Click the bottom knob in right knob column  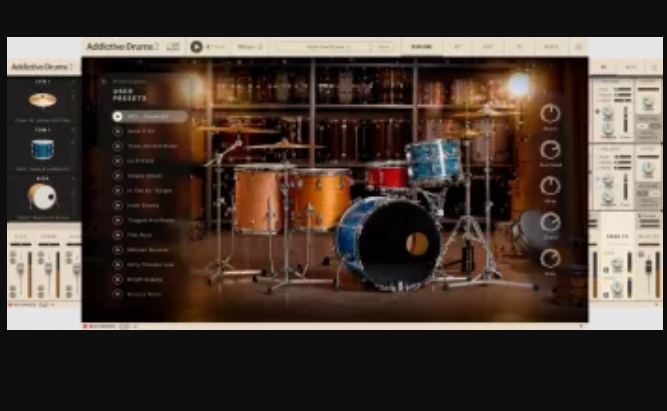(550, 259)
